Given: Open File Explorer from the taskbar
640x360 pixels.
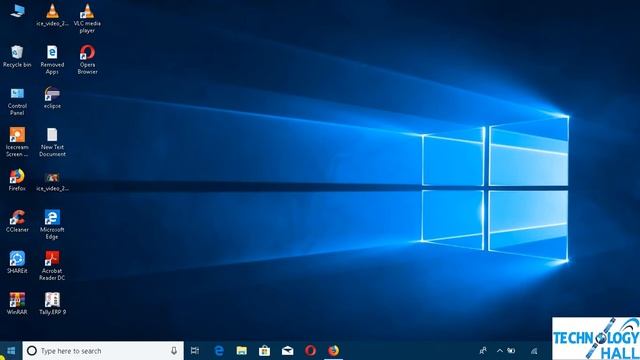Looking at the screenshot, I should pos(242,351).
